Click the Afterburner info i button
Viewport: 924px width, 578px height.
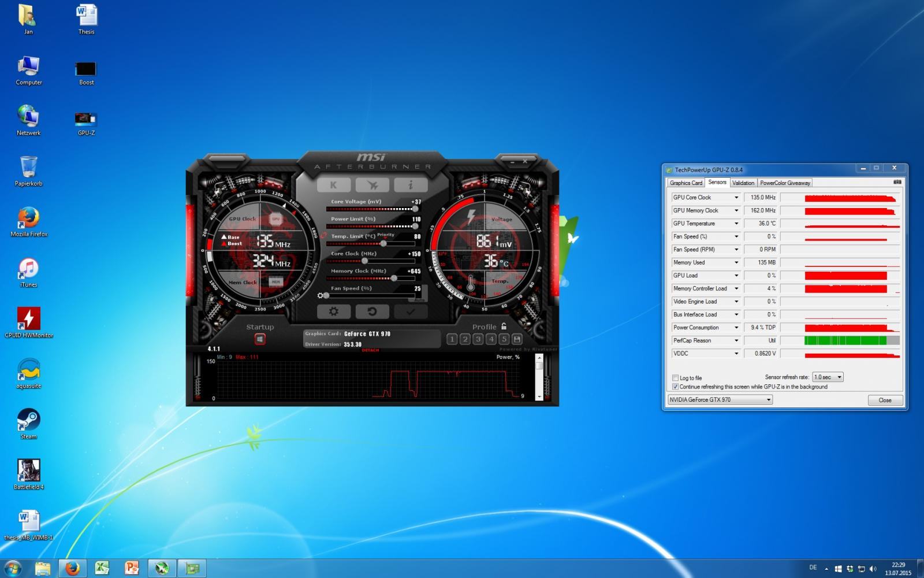pos(411,185)
